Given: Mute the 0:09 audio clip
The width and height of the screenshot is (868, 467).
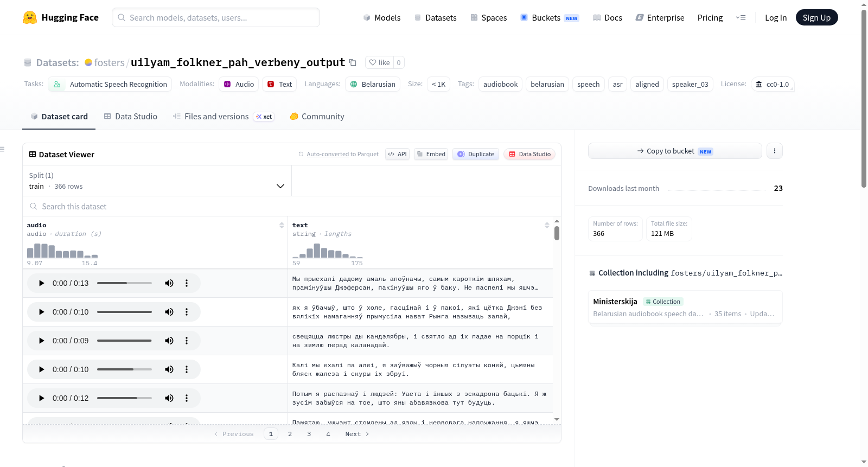Looking at the screenshot, I should [x=169, y=341].
